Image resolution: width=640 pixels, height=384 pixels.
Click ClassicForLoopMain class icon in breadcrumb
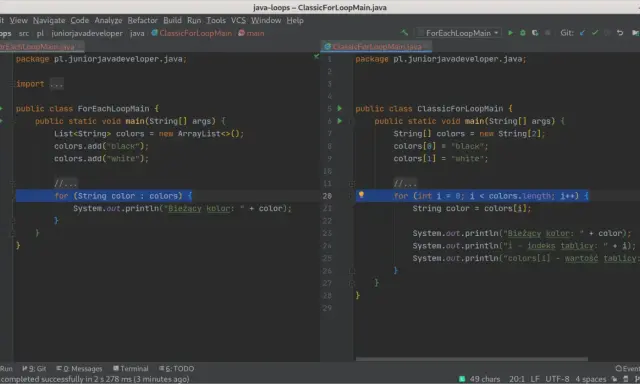click(155, 33)
